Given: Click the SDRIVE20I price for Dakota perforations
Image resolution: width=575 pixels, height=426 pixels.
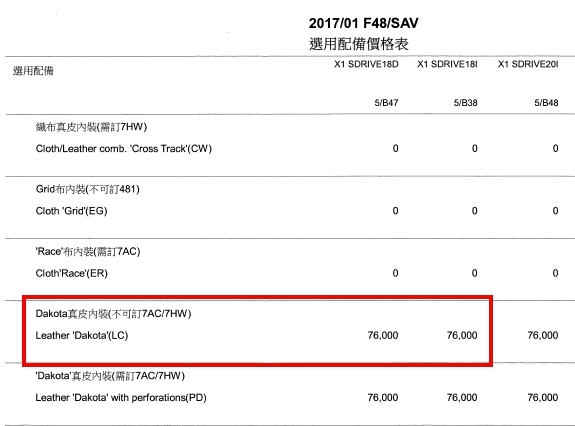Looking at the screenshot, I should (x=543, y=397).
